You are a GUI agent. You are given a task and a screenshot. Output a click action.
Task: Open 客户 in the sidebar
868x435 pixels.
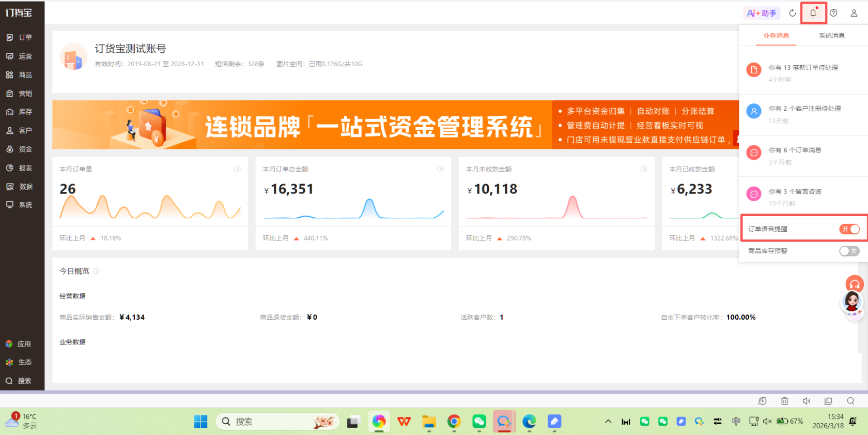19,130
